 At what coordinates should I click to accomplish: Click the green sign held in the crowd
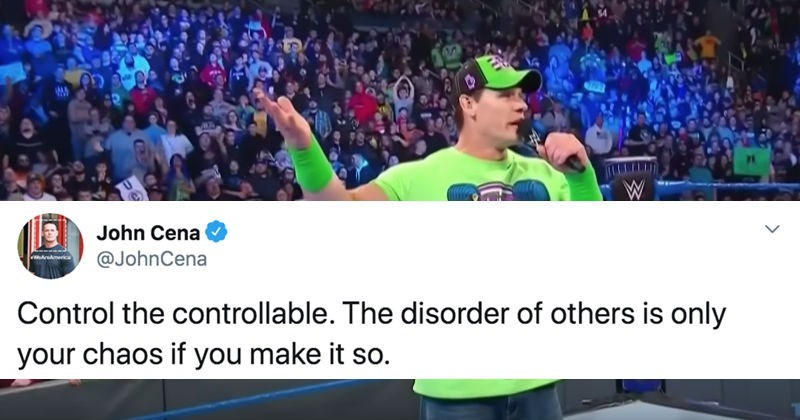[x=752, y=162]
